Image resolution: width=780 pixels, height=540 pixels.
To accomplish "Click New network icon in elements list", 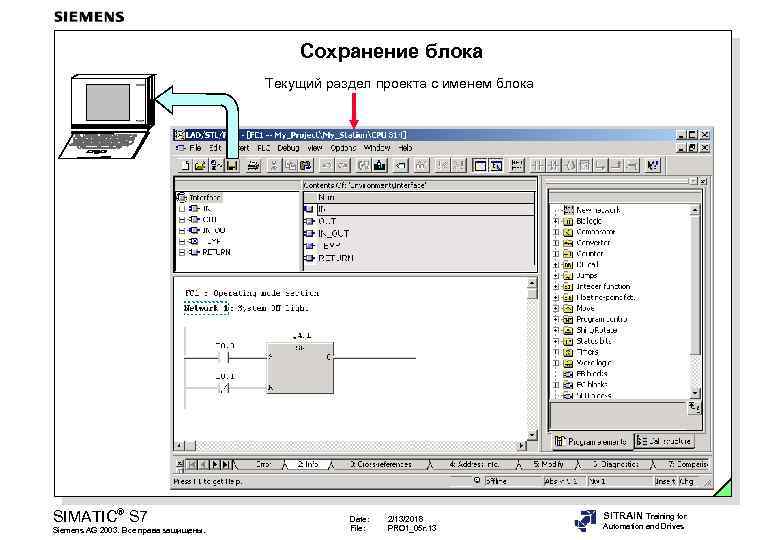I will click(568, 210).
